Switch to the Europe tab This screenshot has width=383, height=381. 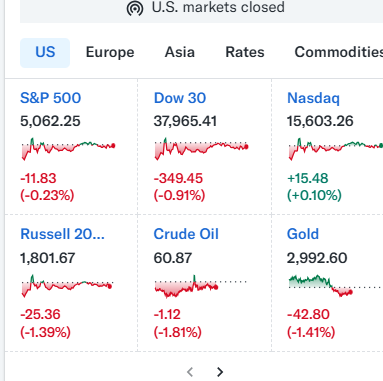click(110, 52)
